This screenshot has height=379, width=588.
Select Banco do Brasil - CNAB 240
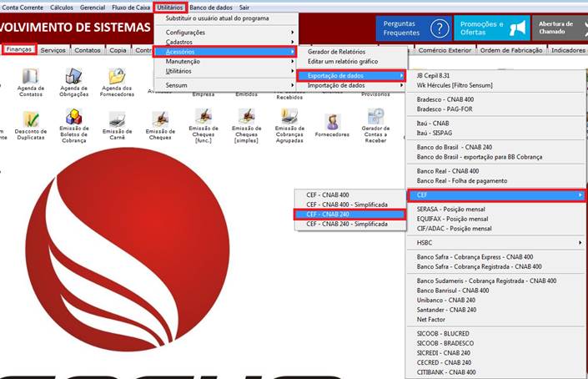[496, 148]
